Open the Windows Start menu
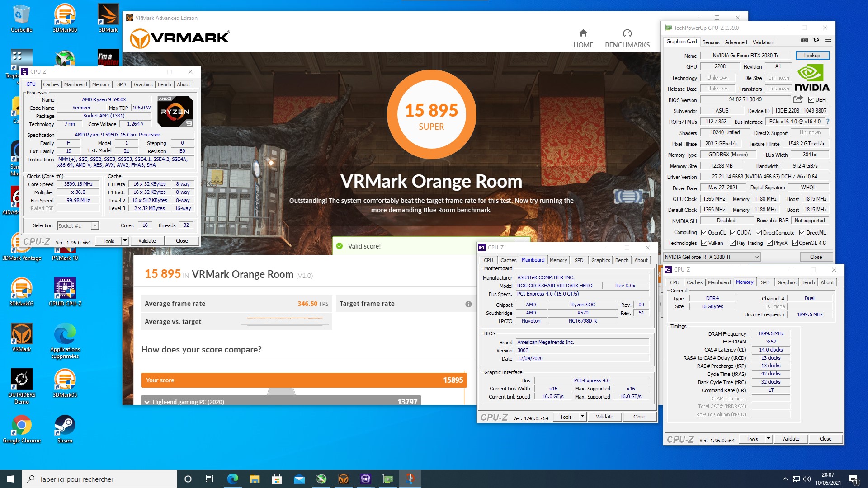Screen dimensions: 868x488 (11, 479)
